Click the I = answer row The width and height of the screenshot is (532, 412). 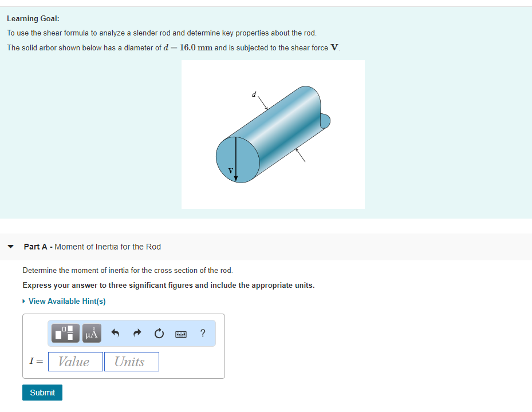36,361
